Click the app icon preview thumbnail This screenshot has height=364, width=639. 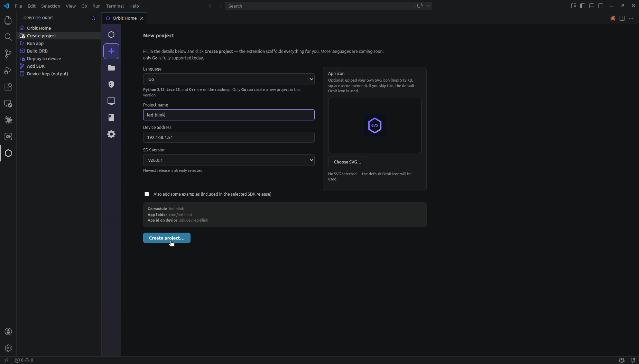click(375, 125)
